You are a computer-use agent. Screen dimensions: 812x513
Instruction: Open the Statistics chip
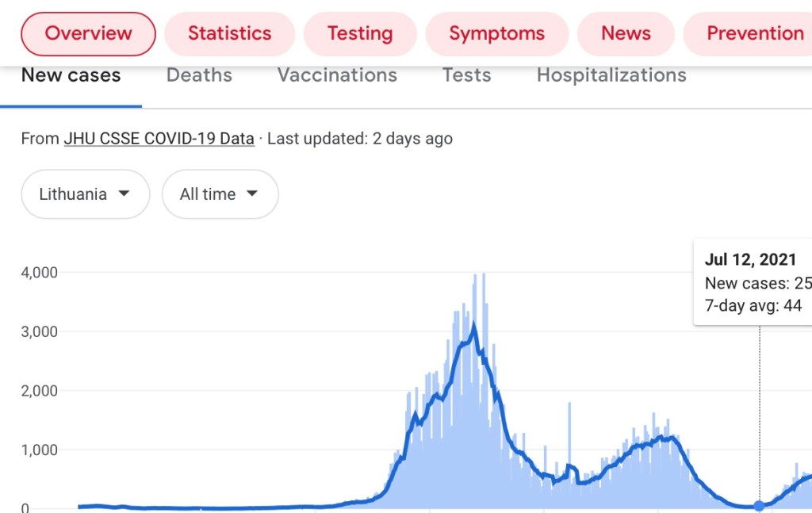(229, 34)
